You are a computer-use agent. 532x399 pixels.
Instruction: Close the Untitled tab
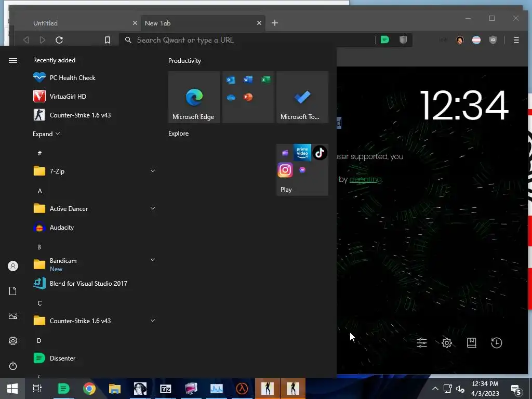[135, 23]
